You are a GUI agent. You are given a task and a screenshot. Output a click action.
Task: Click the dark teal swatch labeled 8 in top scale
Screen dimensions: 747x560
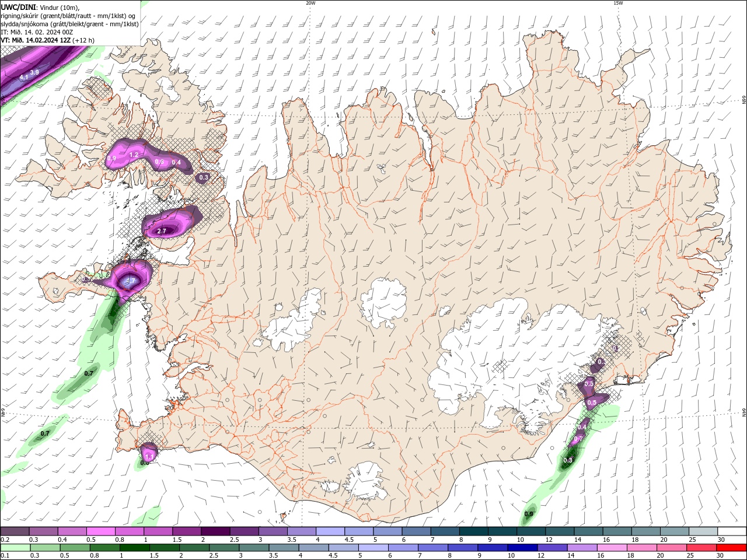point(473,531)
